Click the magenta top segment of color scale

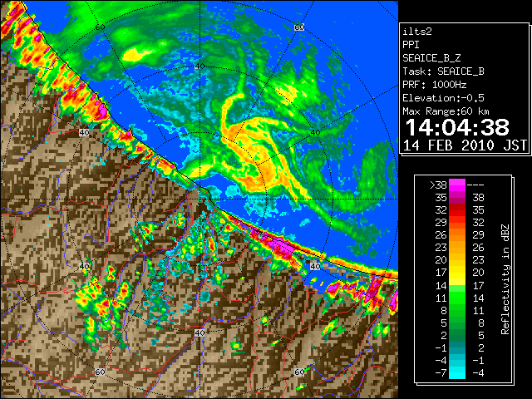457,185
